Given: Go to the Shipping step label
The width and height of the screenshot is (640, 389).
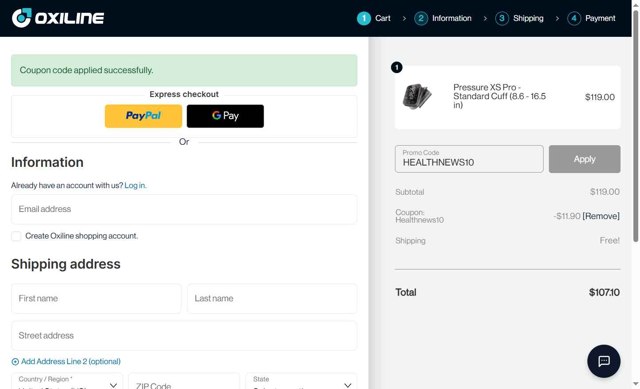Looking at the screenshot, I should (528, 18).
